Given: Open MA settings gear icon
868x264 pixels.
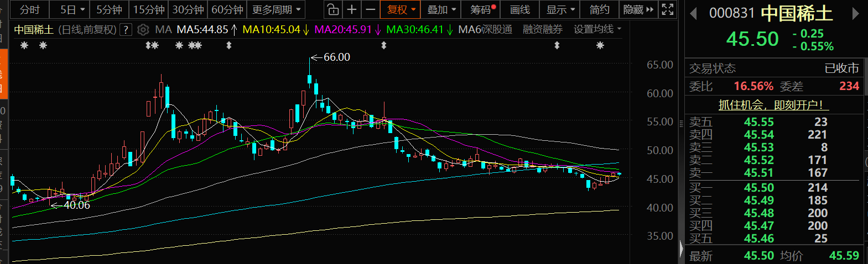Looking at the screenshot, I should tap(143, 29).
